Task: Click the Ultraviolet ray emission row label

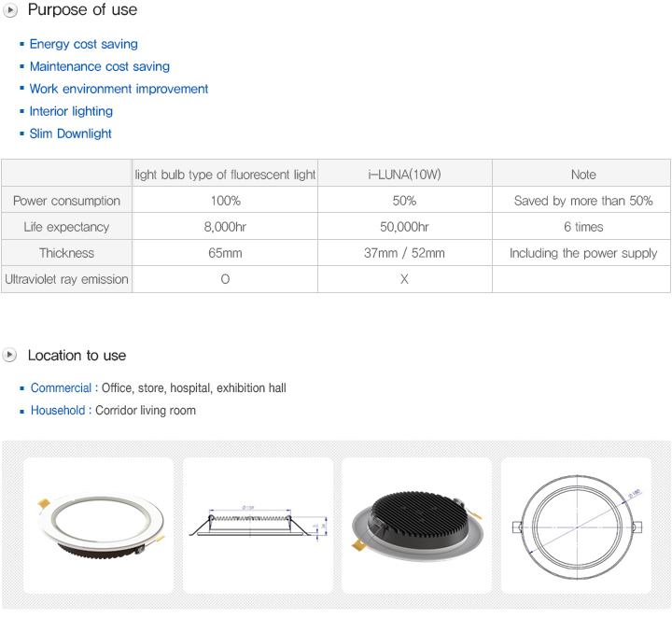Action: [66, 279]
